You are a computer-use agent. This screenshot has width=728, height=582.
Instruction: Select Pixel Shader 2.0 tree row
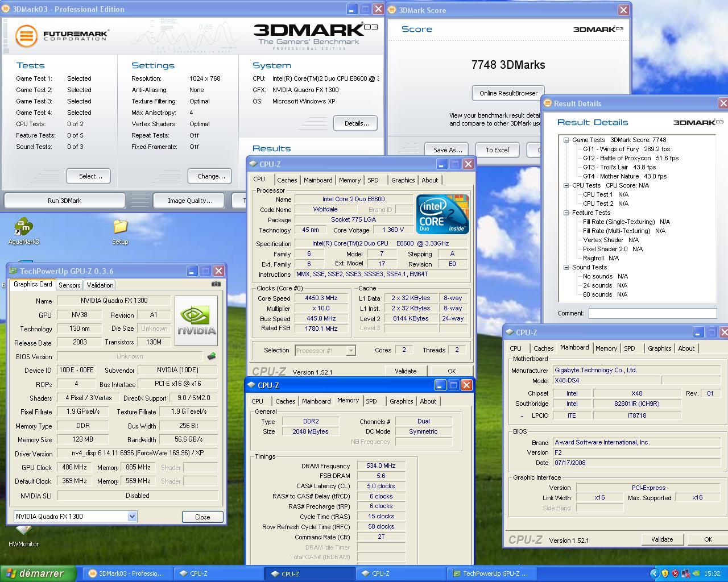pos(613,249)
